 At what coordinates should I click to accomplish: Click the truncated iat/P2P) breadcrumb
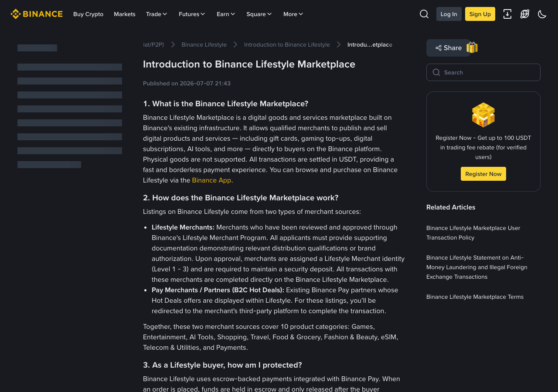[x=153, y=44]
